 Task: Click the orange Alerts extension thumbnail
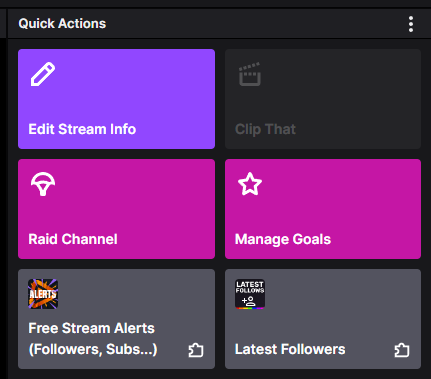[x=43, y=294]
